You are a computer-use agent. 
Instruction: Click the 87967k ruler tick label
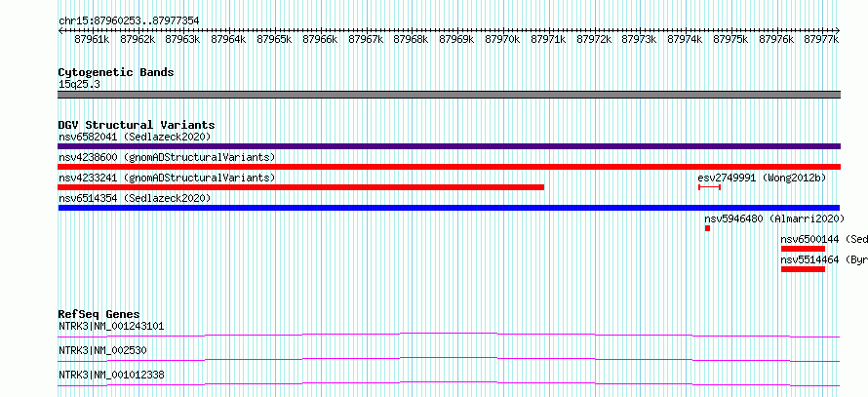point(366,39)
